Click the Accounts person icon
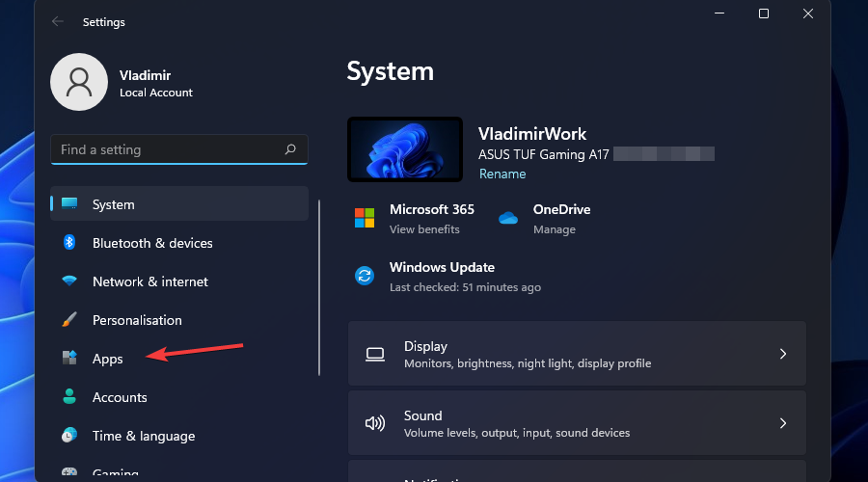This screenshot has width=868, height=482. (69, 397)
